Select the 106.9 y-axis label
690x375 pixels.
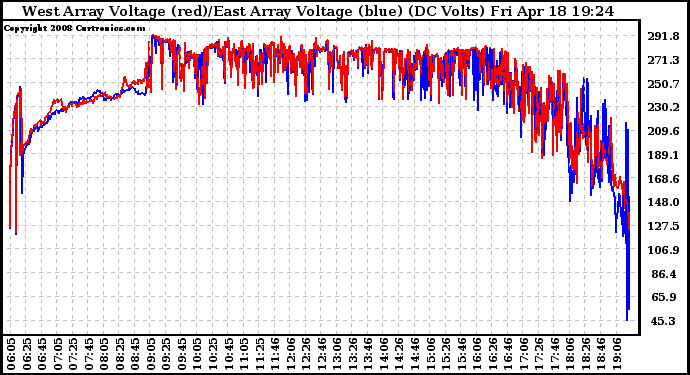coord(663,250)
